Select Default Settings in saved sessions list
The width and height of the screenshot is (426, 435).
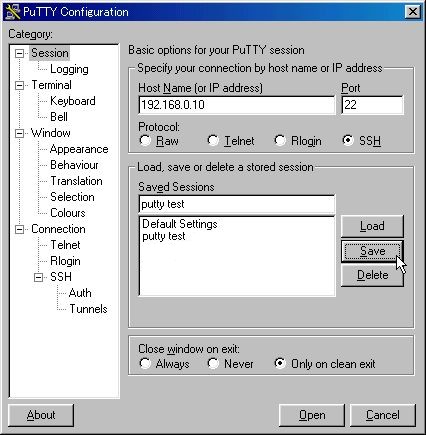tap(180, 224)
